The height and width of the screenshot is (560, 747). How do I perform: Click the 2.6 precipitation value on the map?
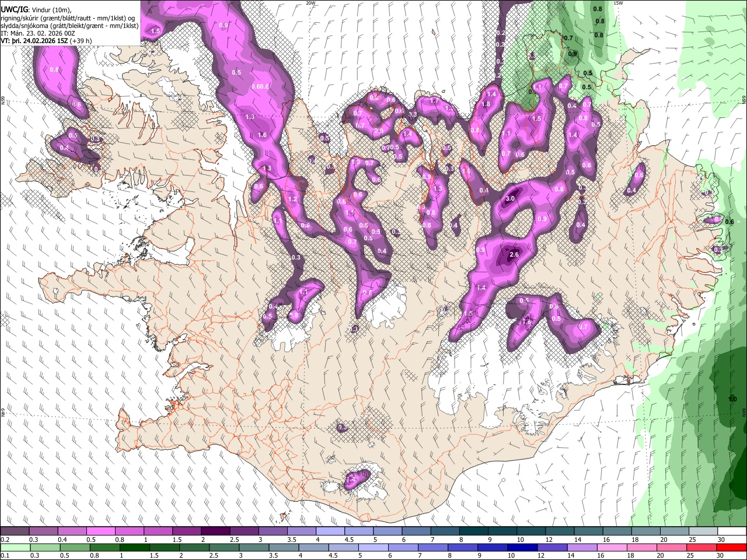[514, 254]
